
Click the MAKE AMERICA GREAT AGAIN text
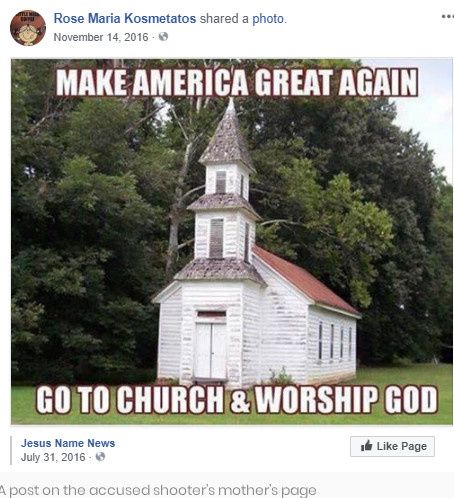click(x=237, y=82)
